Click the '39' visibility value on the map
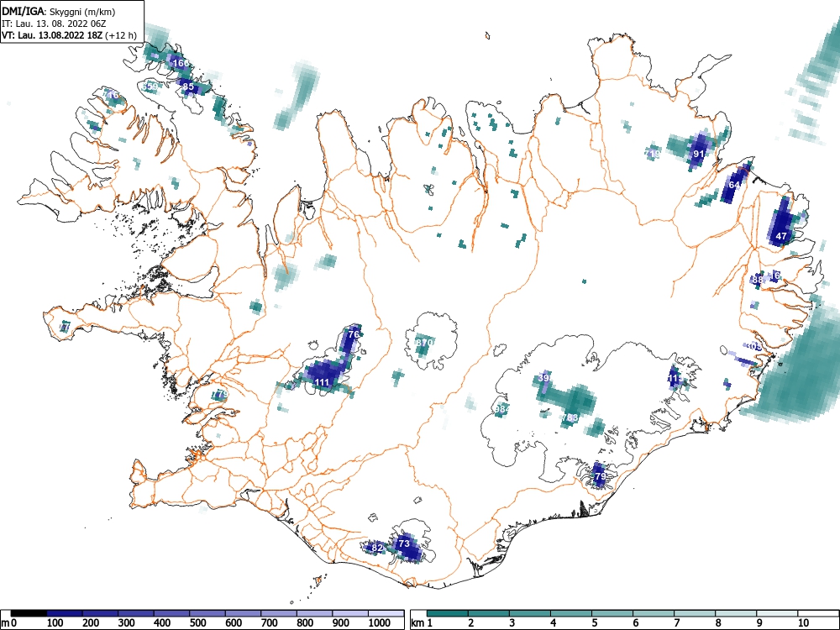This screenshot has width=840, height=630. pos(543,378)
